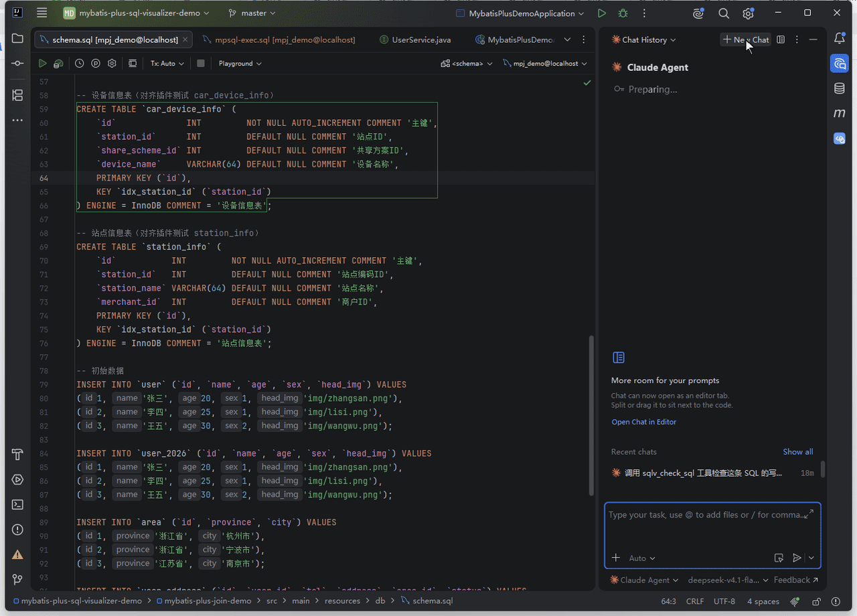Expand the Chat History dropdown

(x=643, y=40)
